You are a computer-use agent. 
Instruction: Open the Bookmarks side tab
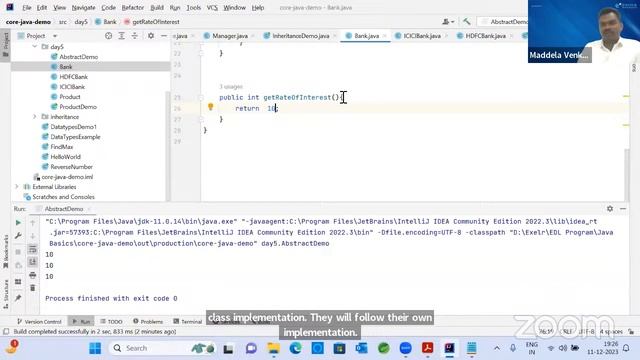(x=6, y=251)
